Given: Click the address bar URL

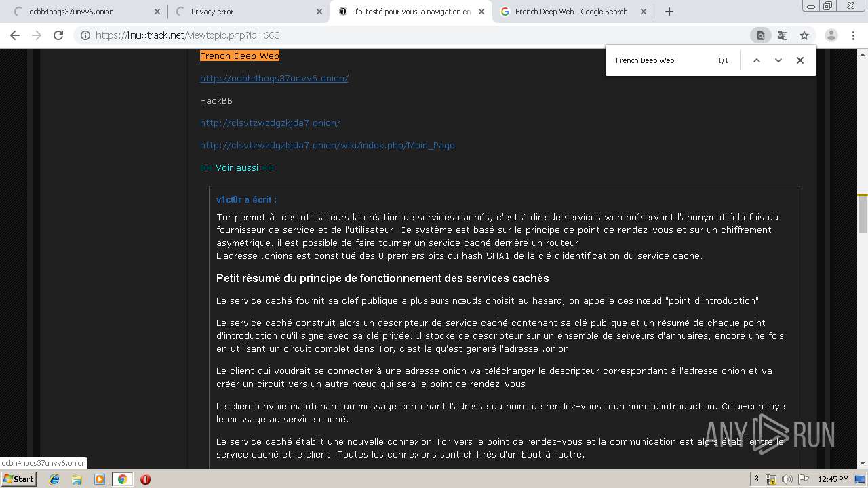Looking at the screenshot, I should tap(188, 35).
